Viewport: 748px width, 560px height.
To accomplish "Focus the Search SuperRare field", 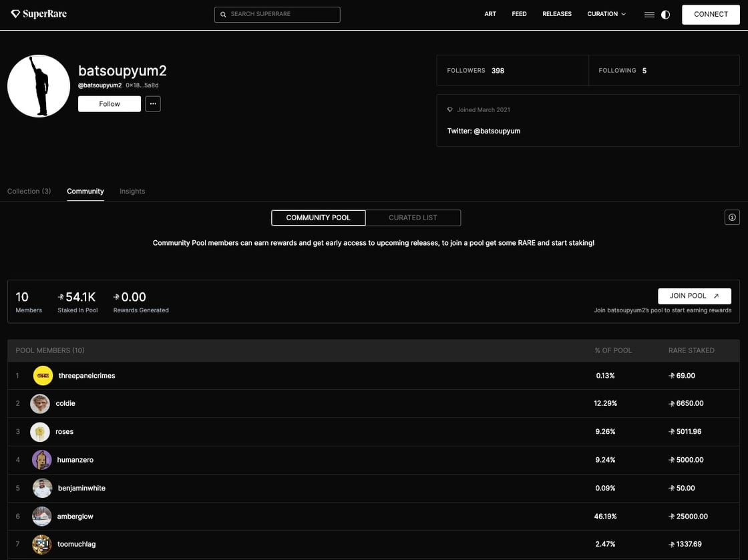I will point(277,15).
